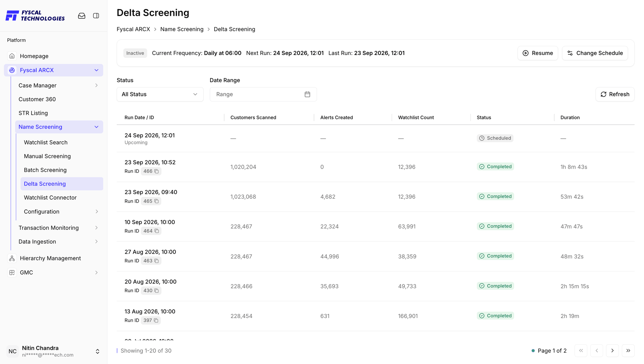
Task: Jump to the last page
Action: tap(628, 351)
